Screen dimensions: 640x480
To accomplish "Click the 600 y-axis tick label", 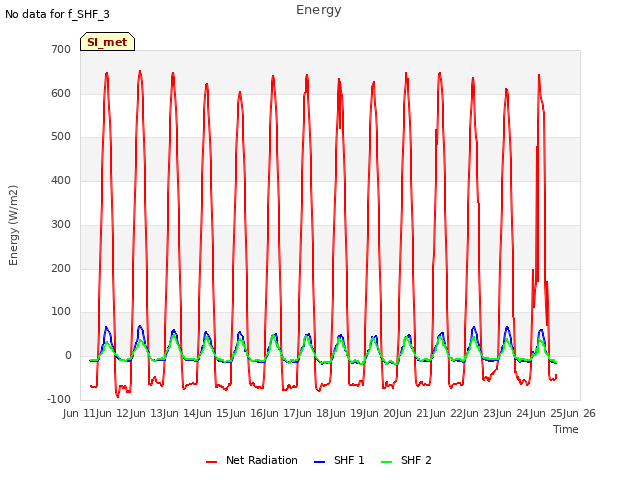I will 61,93.
